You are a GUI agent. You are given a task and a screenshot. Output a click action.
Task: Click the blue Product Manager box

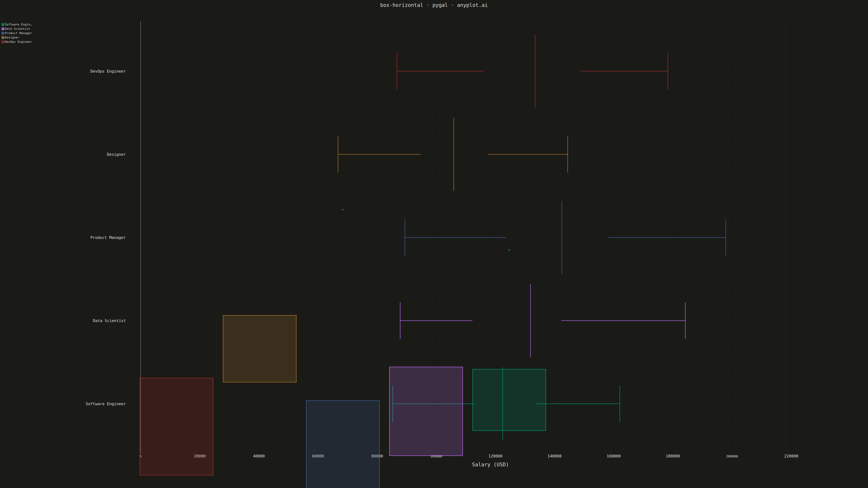(x=343, y=444)
